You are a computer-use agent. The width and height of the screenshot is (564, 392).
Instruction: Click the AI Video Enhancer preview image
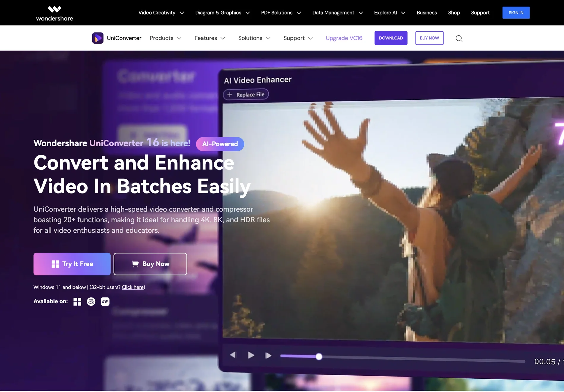[x=393, y=220]
